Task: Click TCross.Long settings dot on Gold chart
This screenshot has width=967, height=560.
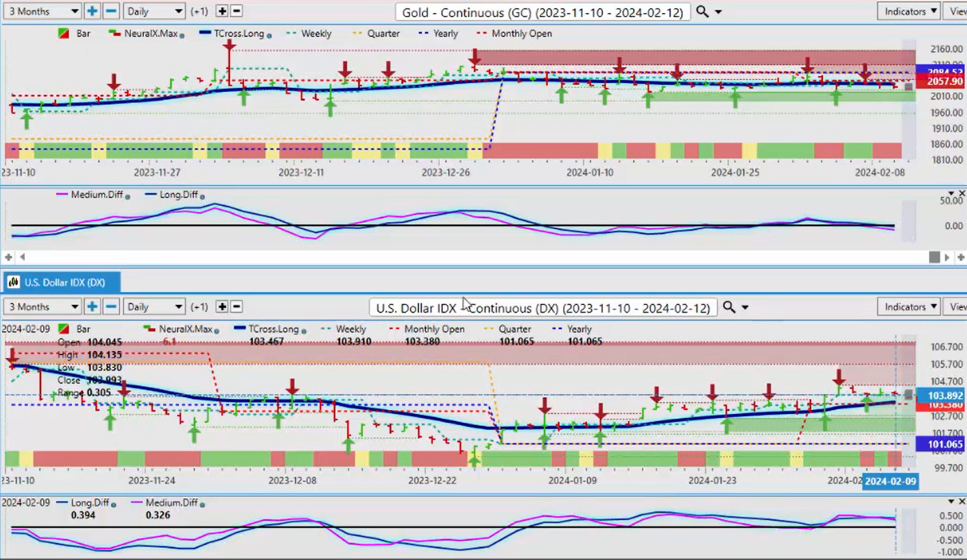Action: [x=269, y=35]
